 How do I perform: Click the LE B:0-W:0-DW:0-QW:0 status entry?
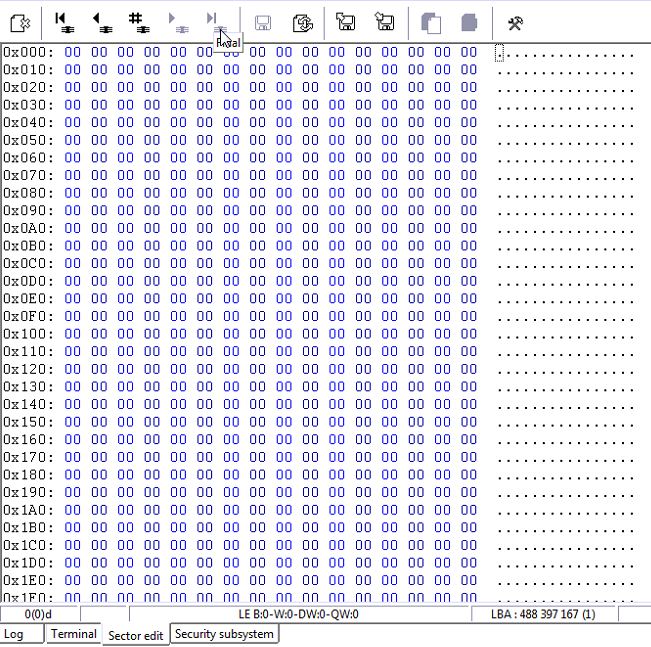point(299,614)
